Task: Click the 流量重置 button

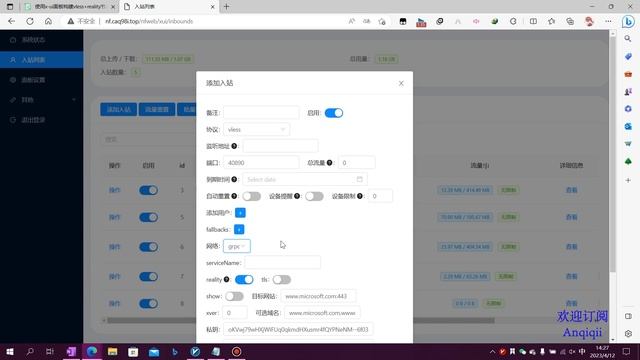Action: coord(157,109)
